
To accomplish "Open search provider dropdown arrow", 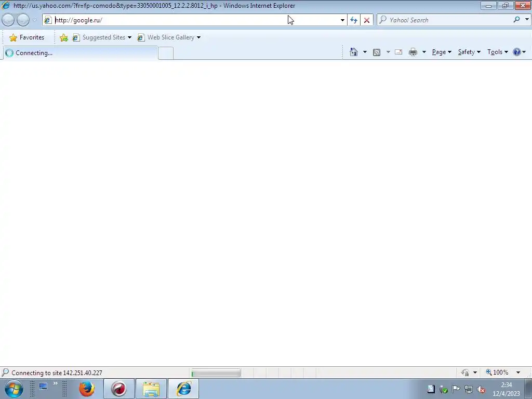I will pos(527,20).
